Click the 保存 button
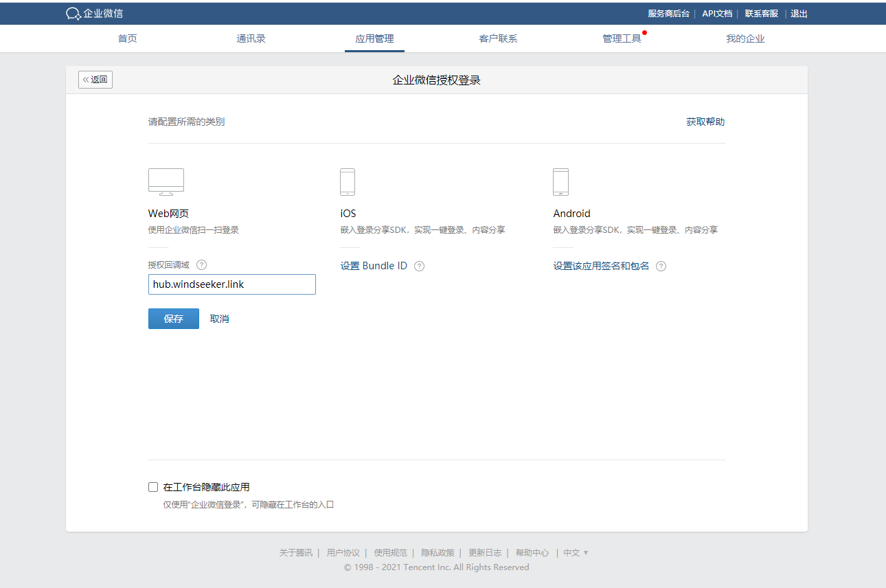Image resolution: width=886 pixels, height=588 pixels. (x=174, y=319)
